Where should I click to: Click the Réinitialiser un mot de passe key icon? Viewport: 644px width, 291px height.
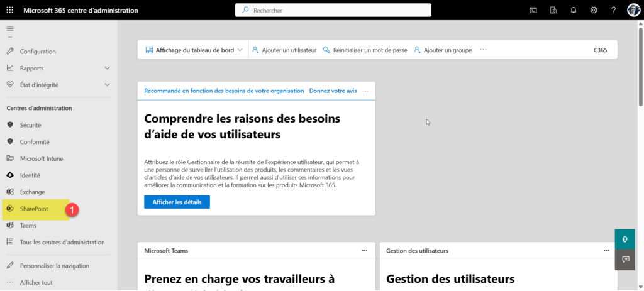pos(327,50)
